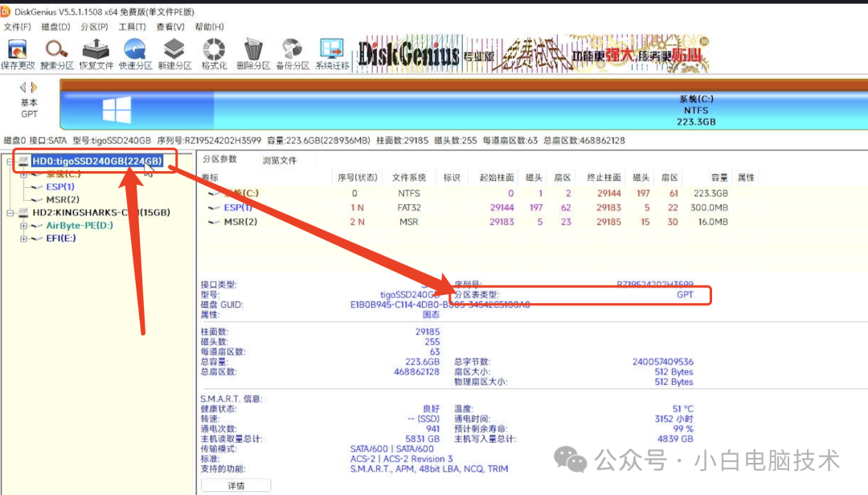Select EFI(E:) in the tree
The image size is (868, 495).
point(61,238)
